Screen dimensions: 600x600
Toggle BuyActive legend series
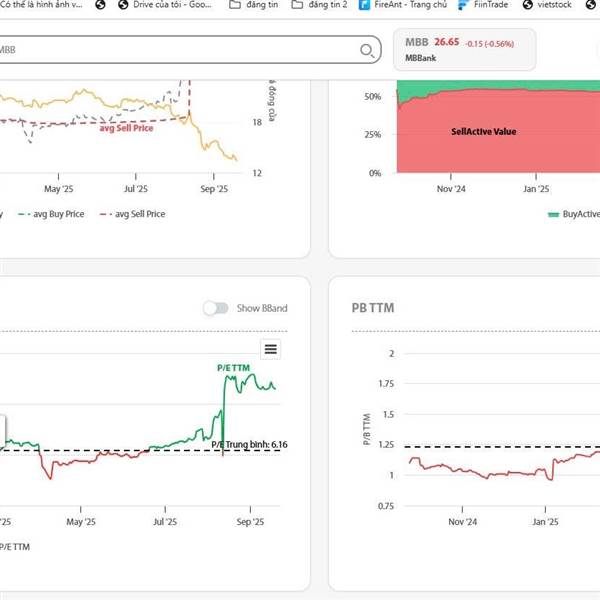(573, 214)
